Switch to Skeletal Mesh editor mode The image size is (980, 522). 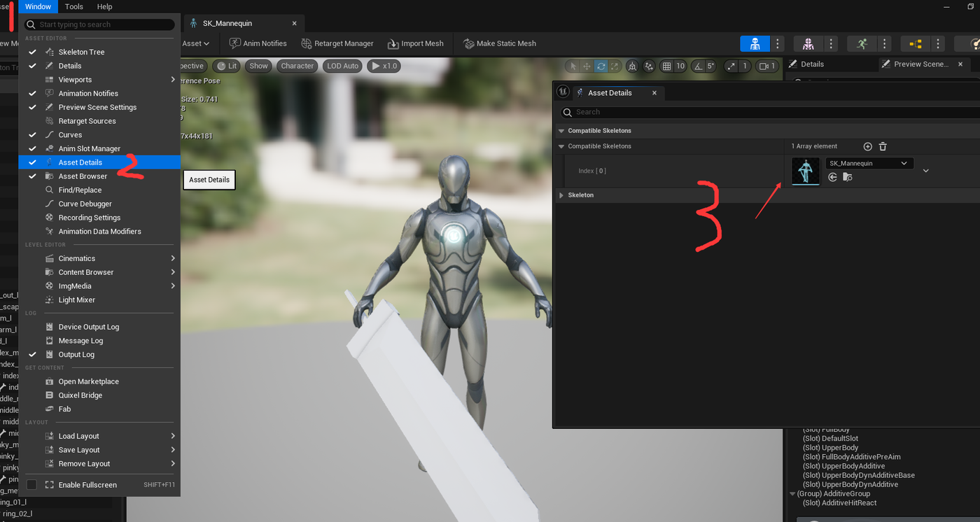tap(808, 43)
